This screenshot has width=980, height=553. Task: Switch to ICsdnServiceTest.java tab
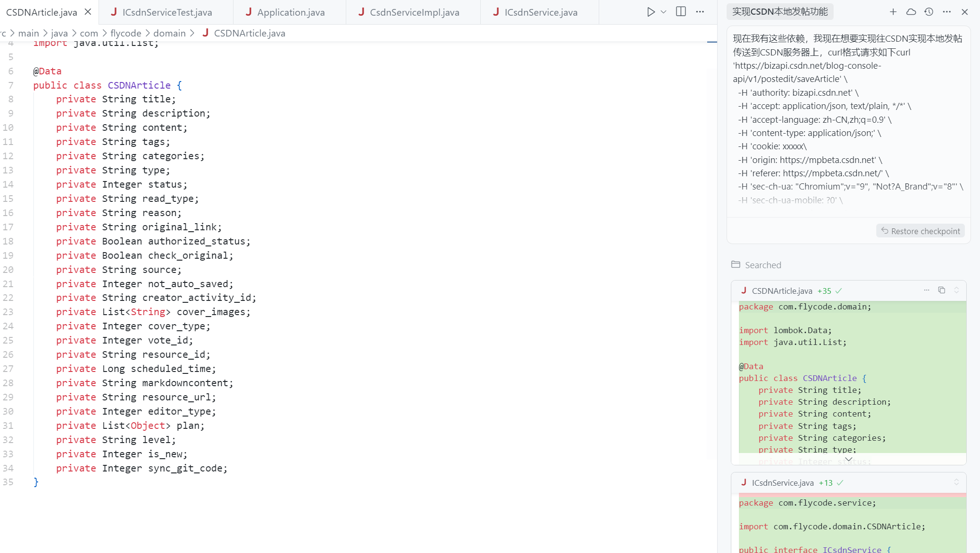point(167,12)
